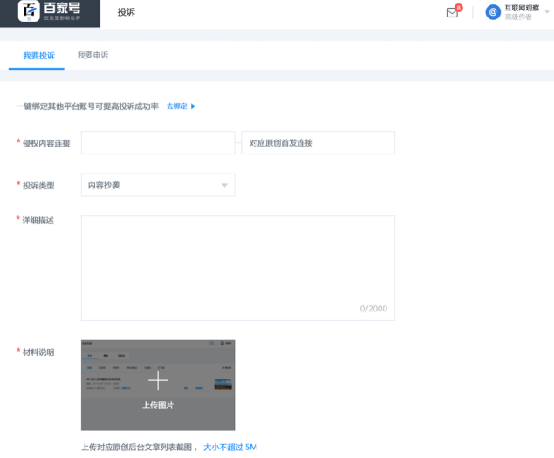Click the 大小不超过 5M text
Viewport: 554px width, 458px height.
[x=230, y=447]
